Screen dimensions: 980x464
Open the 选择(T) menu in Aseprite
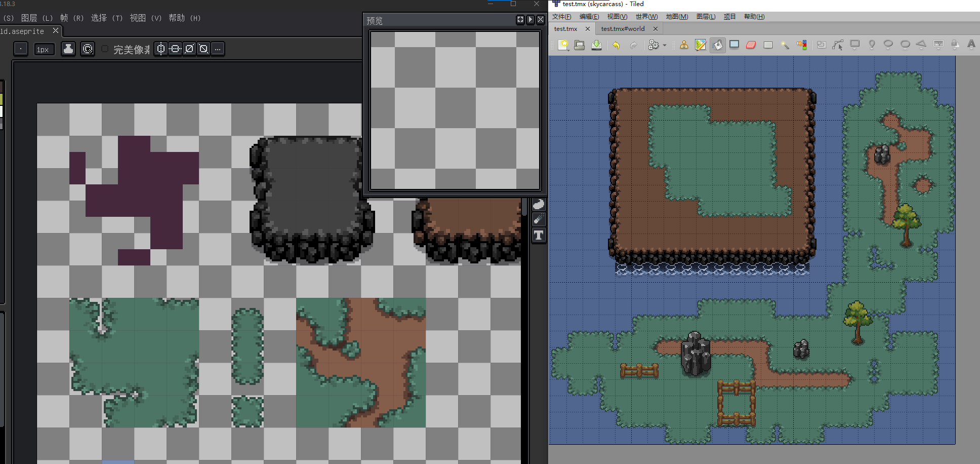(107, 18)
